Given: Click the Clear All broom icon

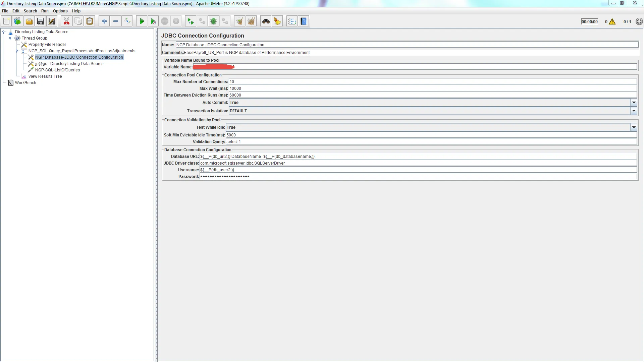Looking at the screenshot, I should 251,21.
